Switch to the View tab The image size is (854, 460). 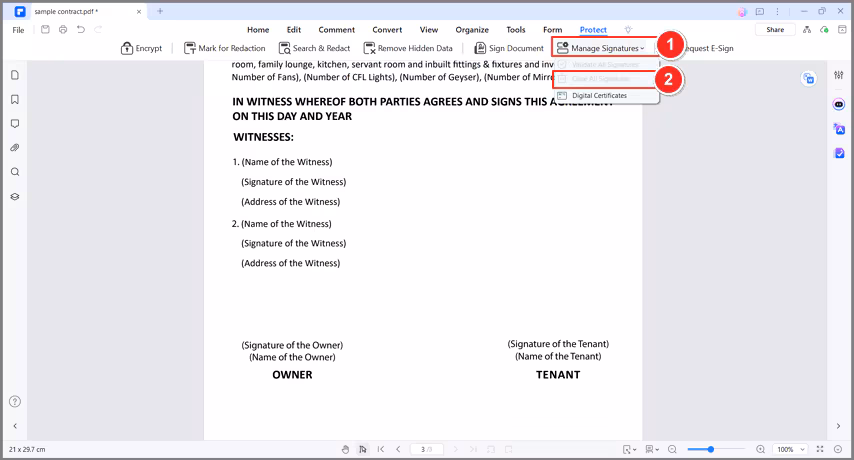(429, 30)
